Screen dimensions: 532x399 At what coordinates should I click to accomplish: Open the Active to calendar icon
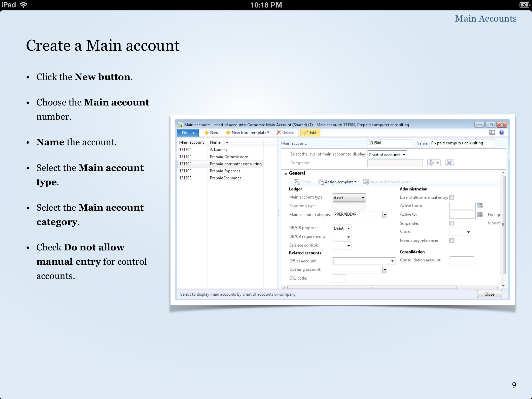coord(480,215)
